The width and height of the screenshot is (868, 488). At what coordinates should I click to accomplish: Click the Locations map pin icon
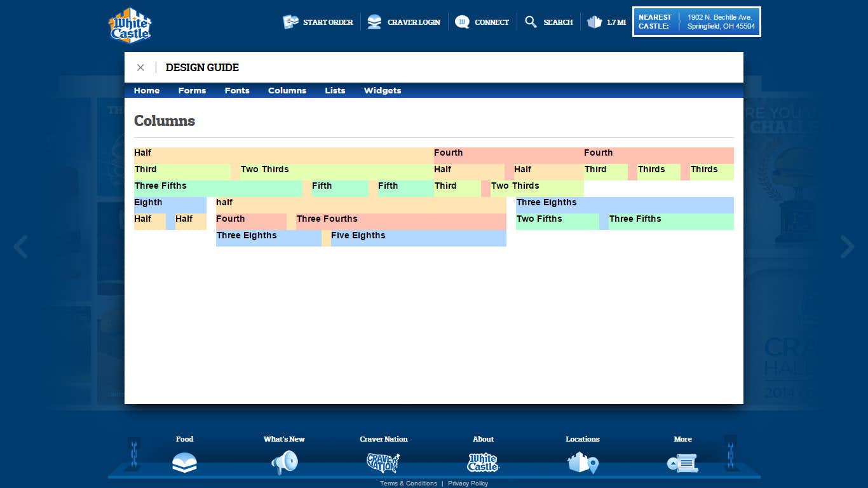coord(583,463)
